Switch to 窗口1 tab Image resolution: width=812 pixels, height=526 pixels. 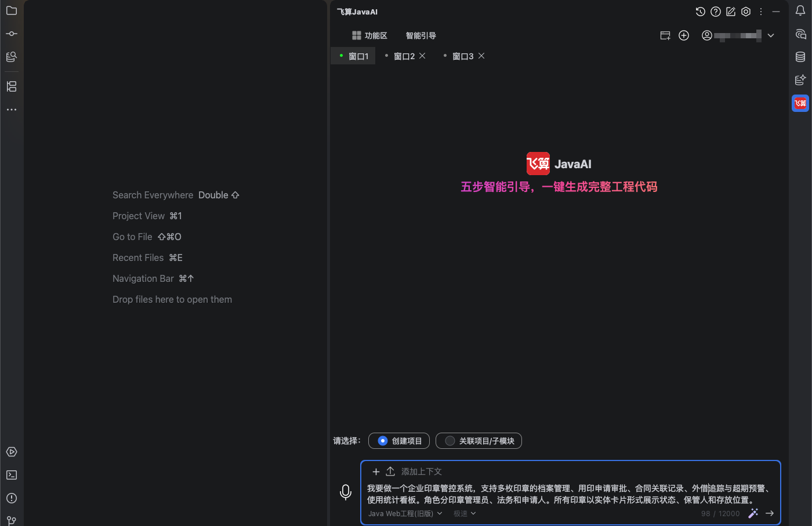click(354, 56)
